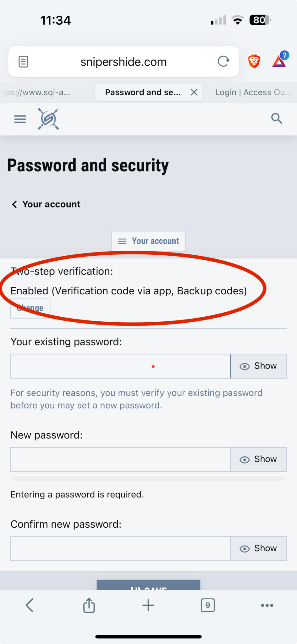Tap the share button in bottom toolbar
This screenshot has width=297, height=644.
click(x=89, y=605)
